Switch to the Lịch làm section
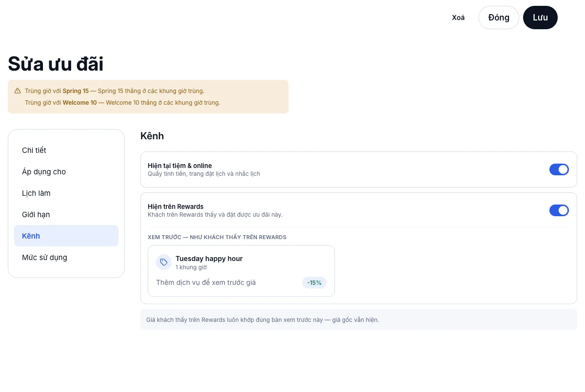This screenshot has height=392, width=585. [x=66, y=193]
